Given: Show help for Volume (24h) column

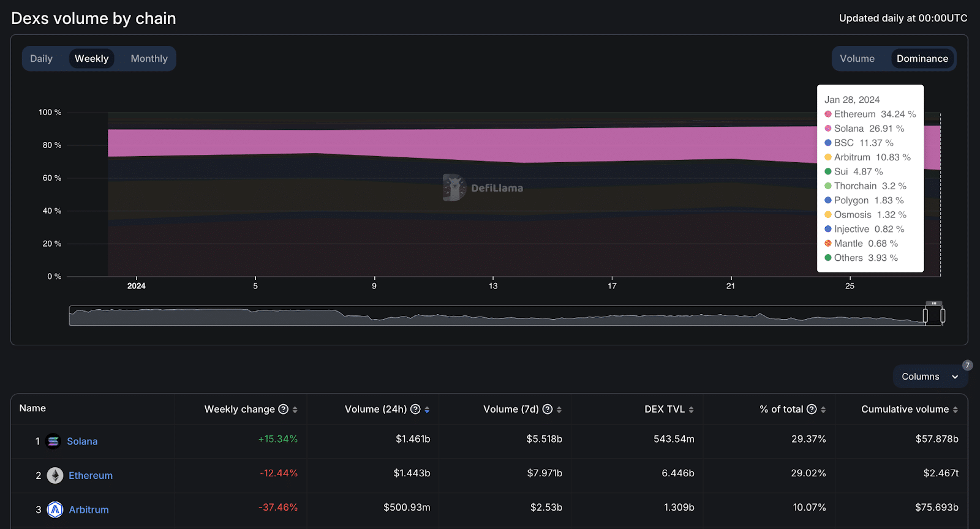Looking at the screenshot, I should pos(415,409).
